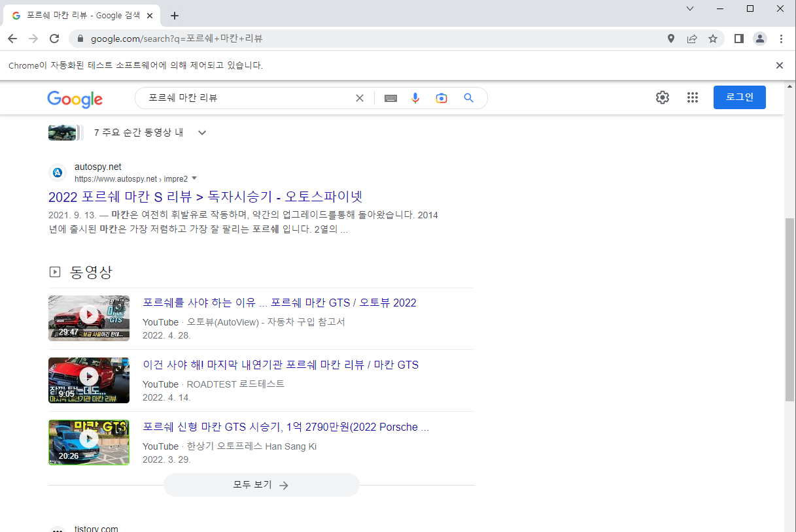
Task: Click the 2022. 4. 28. date text
Action: point(167,335)
